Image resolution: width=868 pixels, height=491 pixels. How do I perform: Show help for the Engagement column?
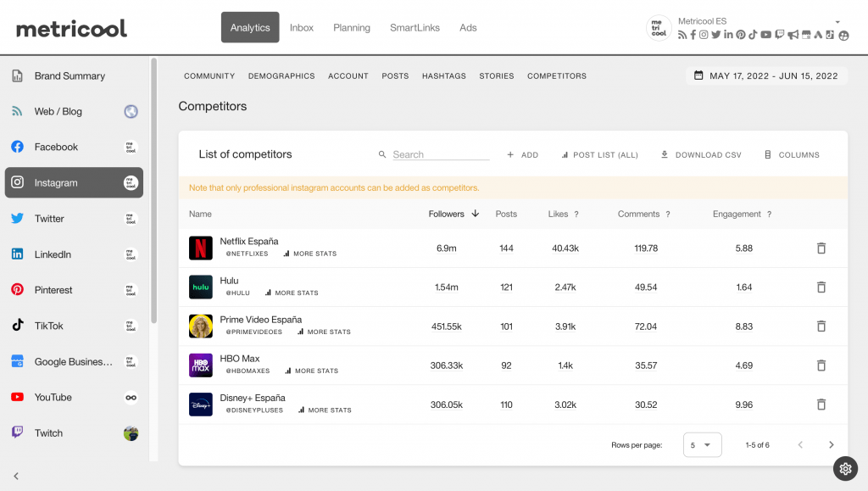(x=769, y=215)
